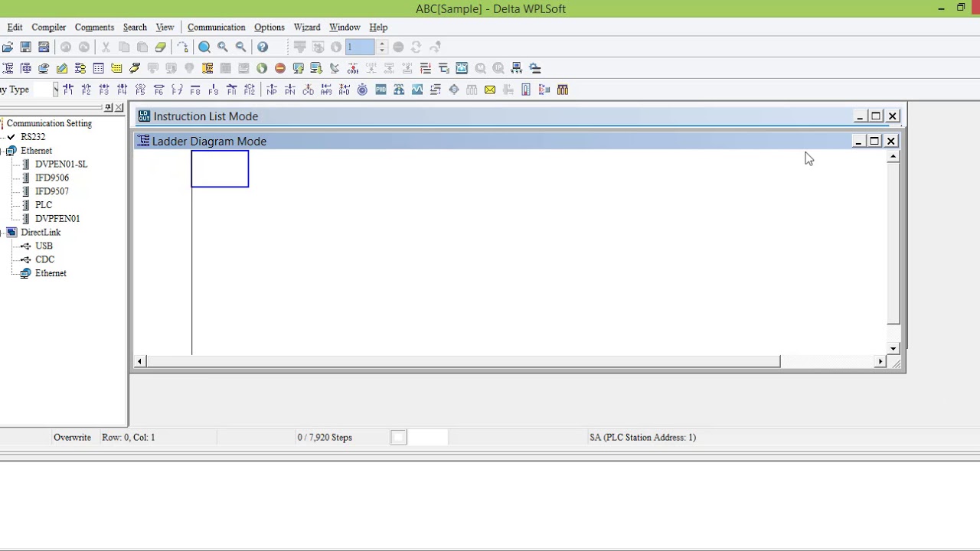Click the Overwrite status bar indicator
The image size is (980, 551).
pyautogui.click(x=72, y=438)
